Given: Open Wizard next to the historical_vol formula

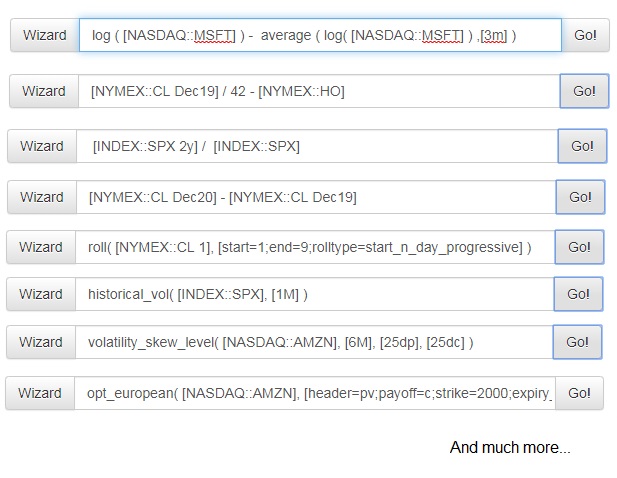Looking at the screenshot, I should [41, 294].
